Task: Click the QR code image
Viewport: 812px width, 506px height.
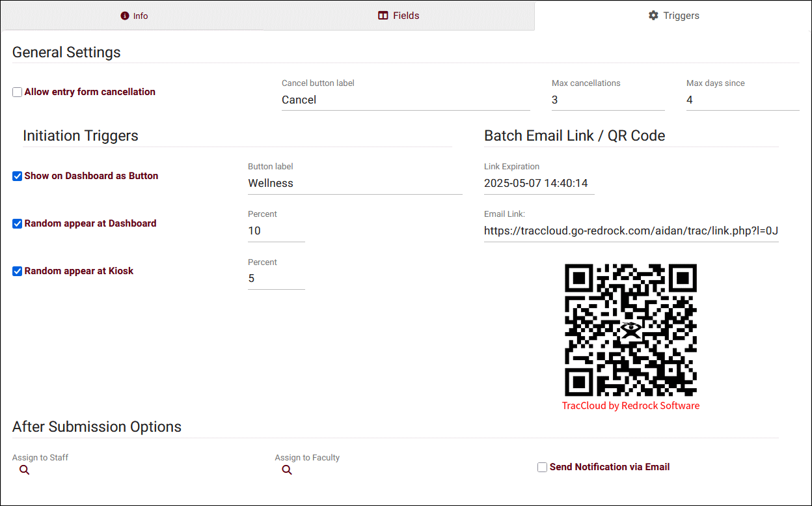Action: pyautogui.click(x=630, y=330)
